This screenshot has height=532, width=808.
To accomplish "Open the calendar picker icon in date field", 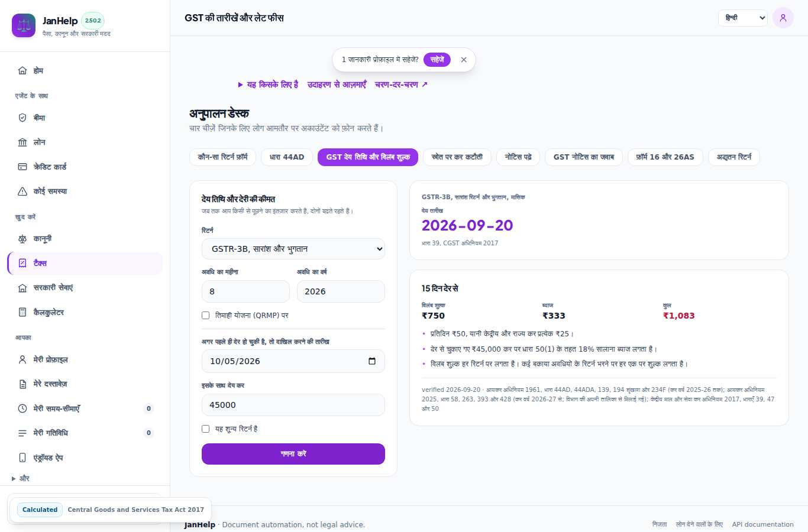I will 372,361.
